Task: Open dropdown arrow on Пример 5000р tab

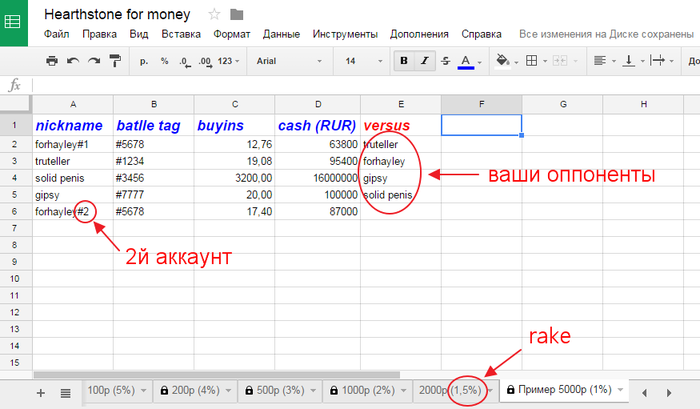Action: (x=620, y=390)
